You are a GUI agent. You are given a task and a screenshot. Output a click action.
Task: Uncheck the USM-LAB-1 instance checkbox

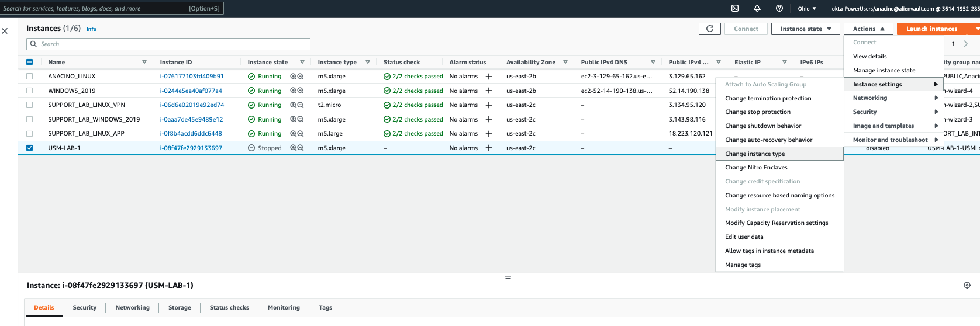click(x=29, y=148)
